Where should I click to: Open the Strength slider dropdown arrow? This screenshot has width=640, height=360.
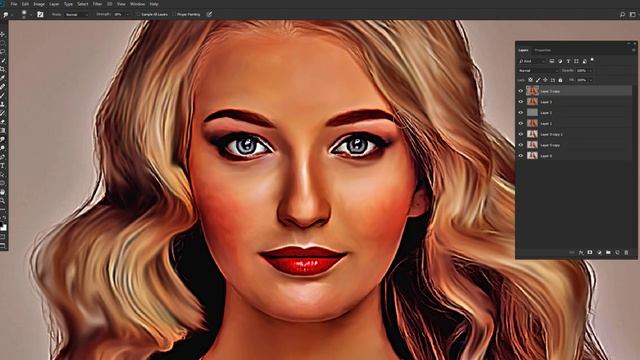[127, 14]
